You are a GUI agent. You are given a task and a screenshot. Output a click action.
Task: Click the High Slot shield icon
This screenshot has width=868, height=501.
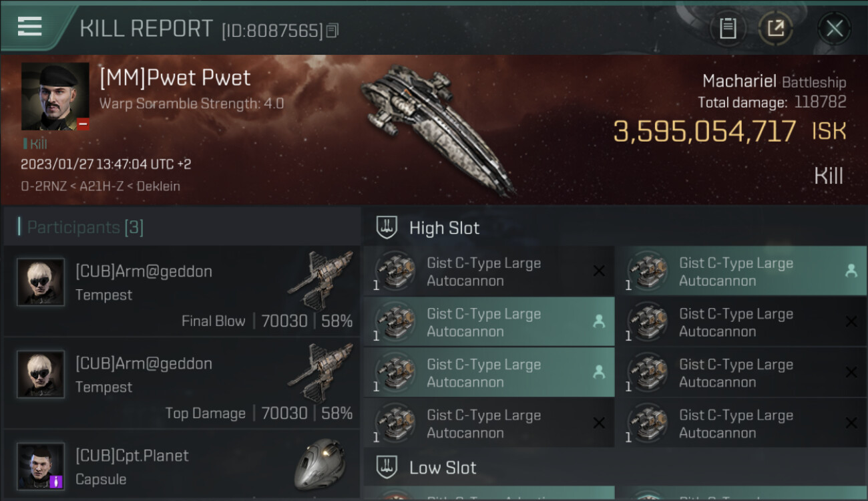pyautogui.click(x=387, y=227)
